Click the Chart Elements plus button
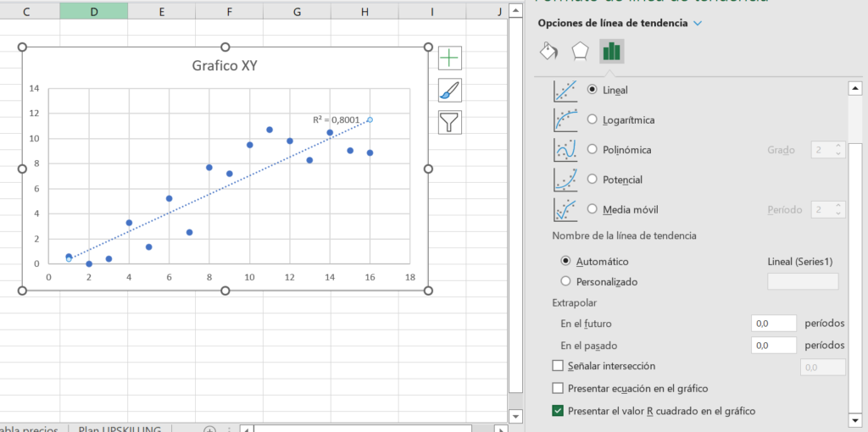 (x=449, y=58)
